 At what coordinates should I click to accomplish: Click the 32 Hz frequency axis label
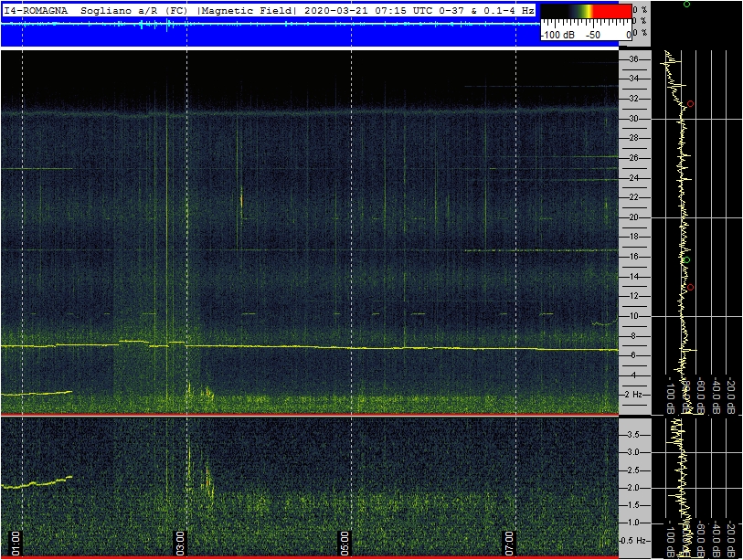[x=633, y=99]
